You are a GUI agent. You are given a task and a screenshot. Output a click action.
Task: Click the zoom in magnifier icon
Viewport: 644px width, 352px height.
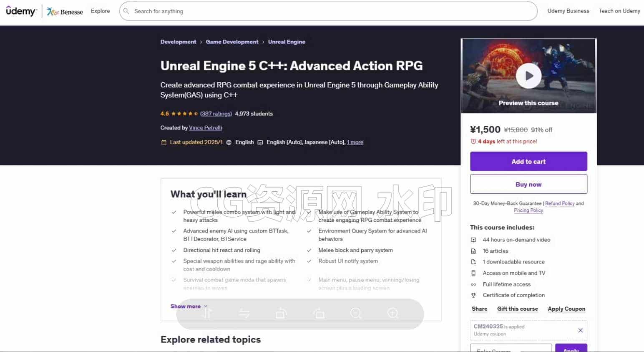[x=393, y=313]
